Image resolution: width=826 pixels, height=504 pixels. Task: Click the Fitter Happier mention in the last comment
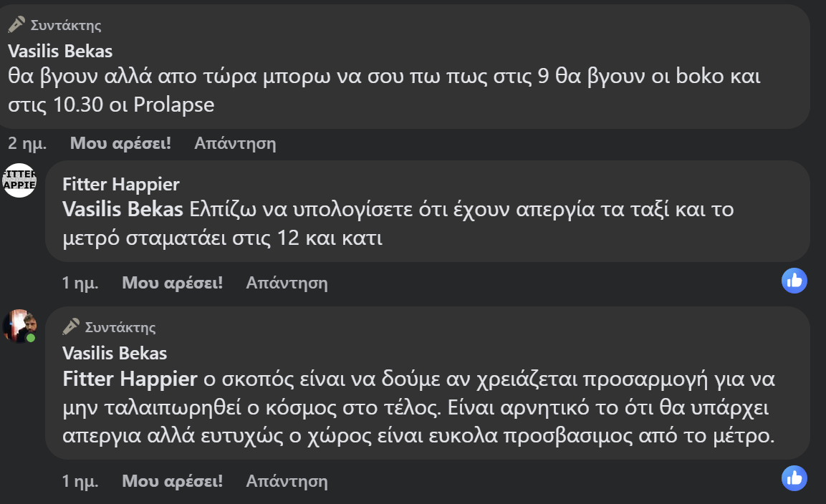(129, 378)
